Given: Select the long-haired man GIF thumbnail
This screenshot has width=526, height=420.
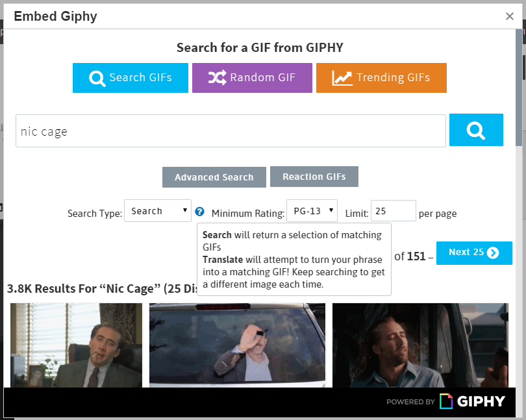Looking at the screenshot, I should (x=420, y=345).
